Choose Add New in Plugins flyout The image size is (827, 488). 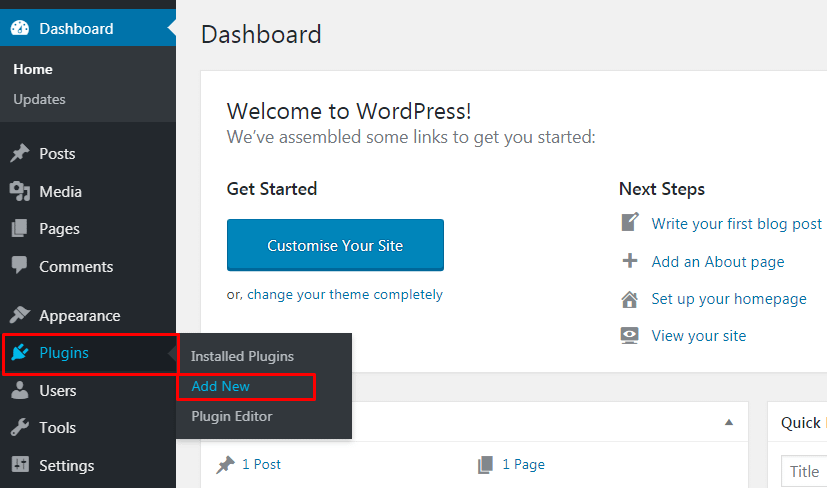(220, 386)
